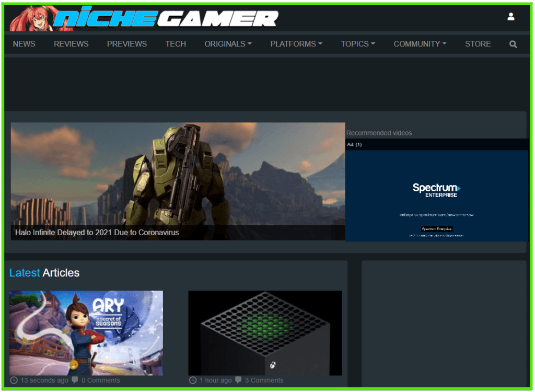The image size is (535, 392).
Task: Click the comment bubble beside 0 Comments
Action: click(75, 379)
